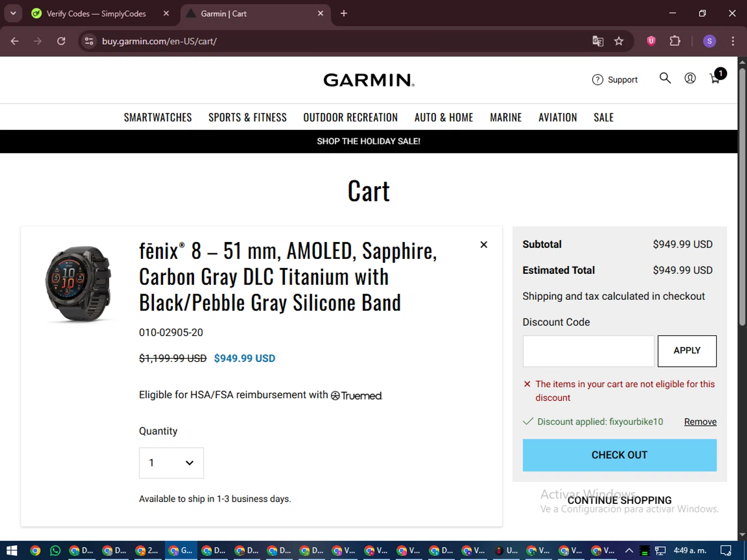The width and height of the screenshot is (747, 560).
Task: Open the SMARTWATCHES menu
Action: [x=158, y=117]
